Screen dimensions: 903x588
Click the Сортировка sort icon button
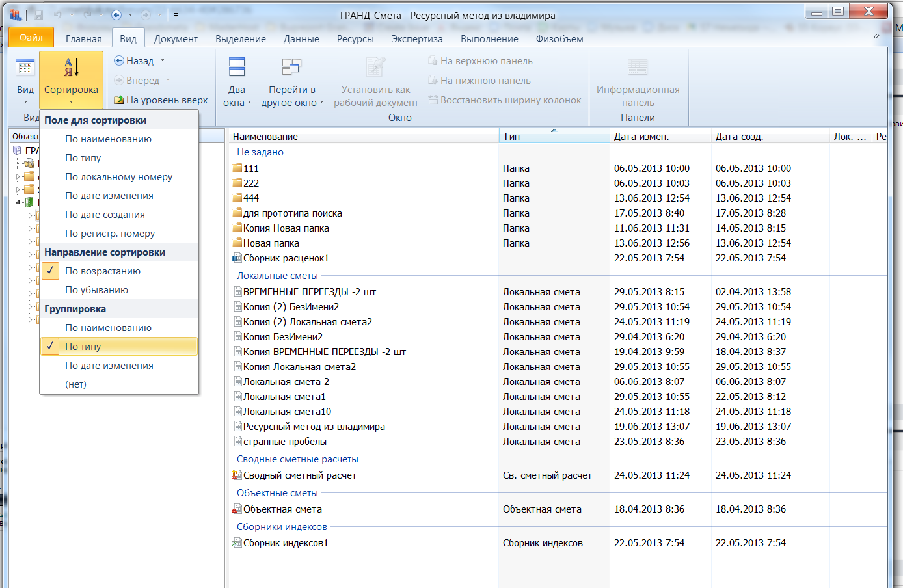click(71, 68)
